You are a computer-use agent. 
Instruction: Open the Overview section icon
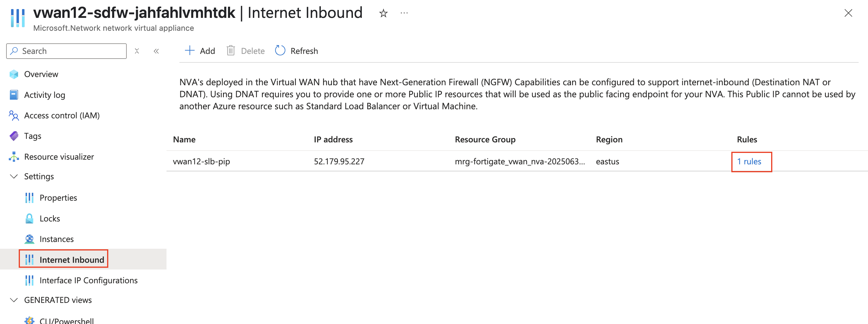[14, 74]
